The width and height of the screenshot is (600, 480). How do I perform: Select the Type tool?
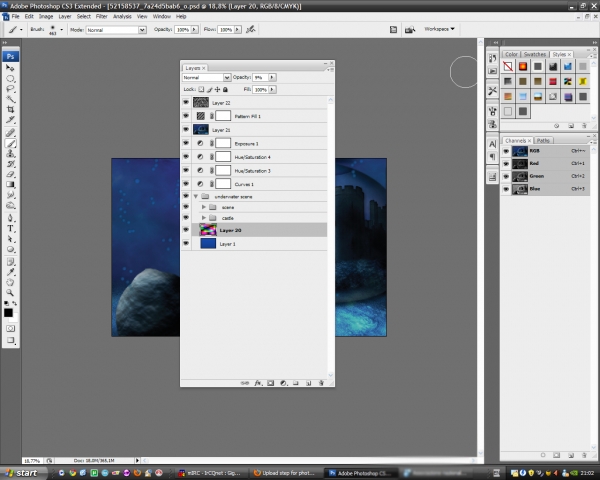click(10, 229)
